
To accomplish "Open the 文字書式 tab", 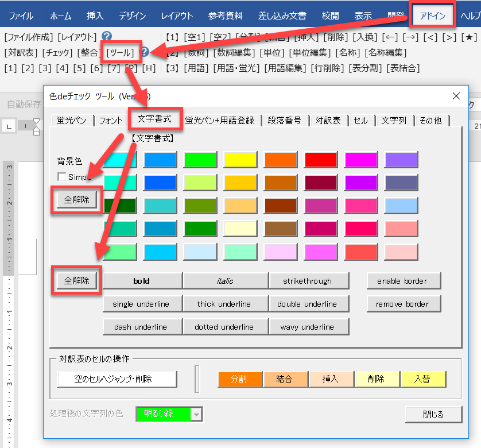I will [x=155, y=119].
